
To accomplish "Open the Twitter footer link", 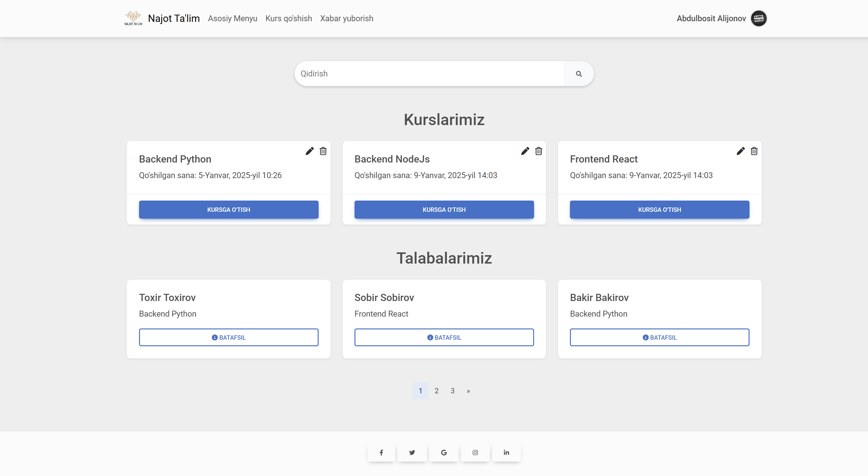I will pos(412,452).
